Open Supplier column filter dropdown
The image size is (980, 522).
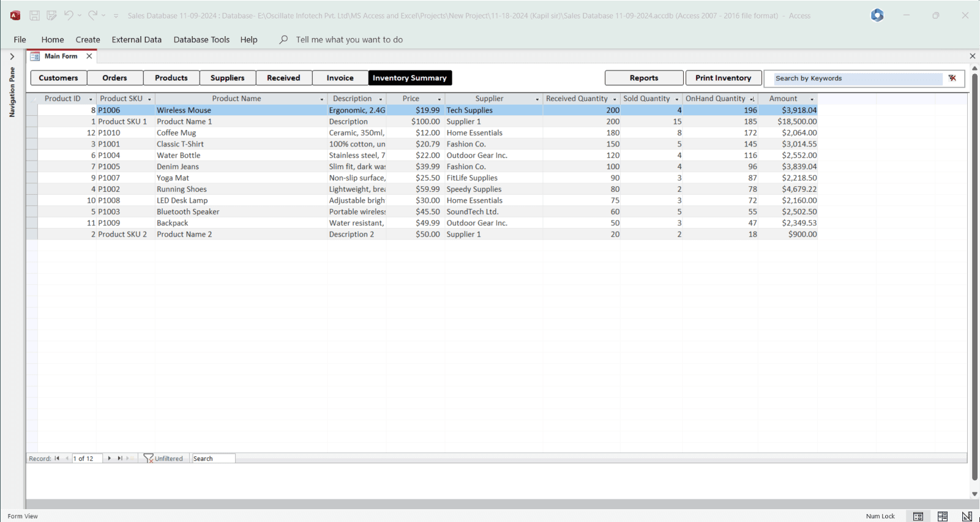537,99
